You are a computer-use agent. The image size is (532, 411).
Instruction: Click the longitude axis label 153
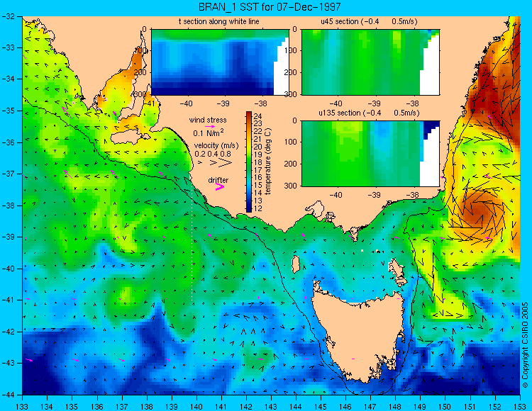(519, 407)
